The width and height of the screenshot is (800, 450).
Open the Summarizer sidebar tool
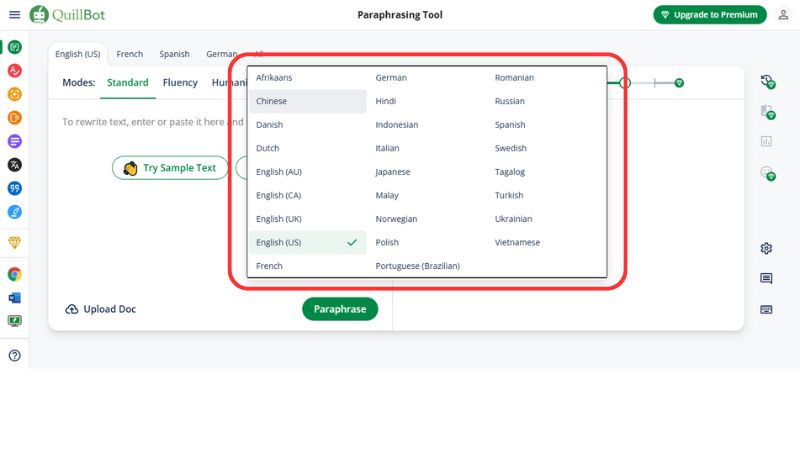pyautogui.click(x=15, y=141)
